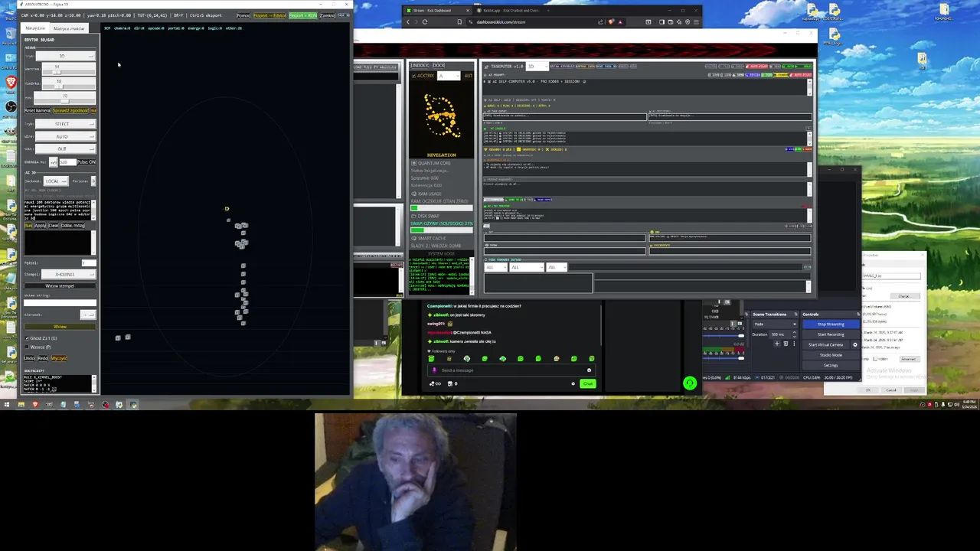The height and width of the screenshot is (551, 980).
Task: Click the Windows Start button
Action: 7,404
